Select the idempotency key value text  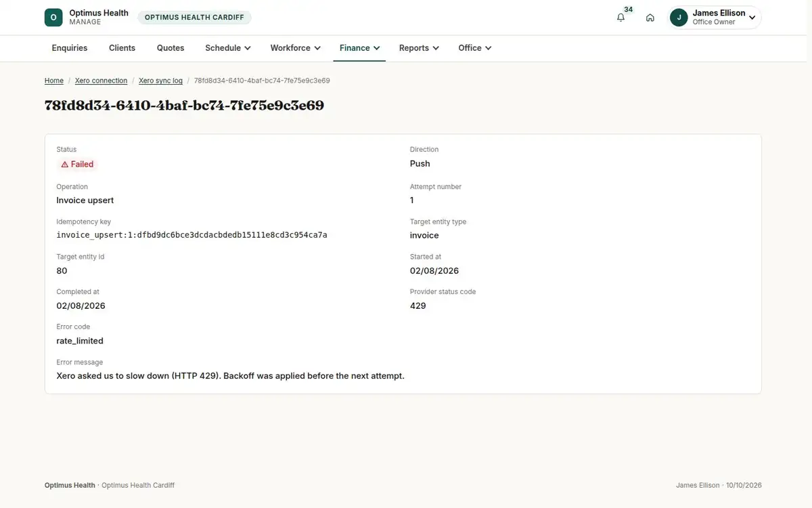[x=191, y=235]
